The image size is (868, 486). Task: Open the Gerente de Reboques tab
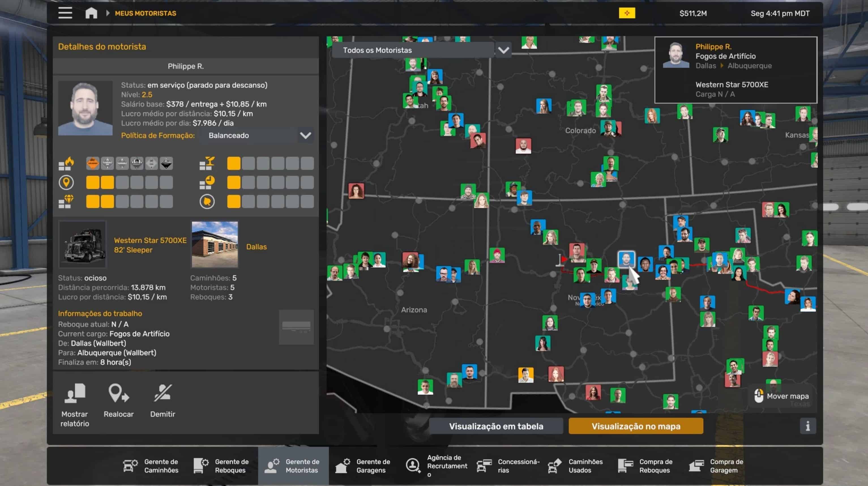[x=222, y=466]
